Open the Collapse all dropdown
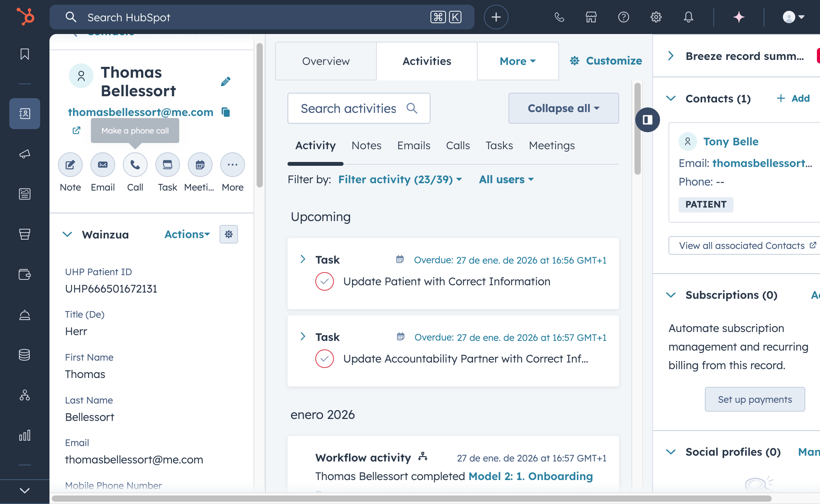 563,108
